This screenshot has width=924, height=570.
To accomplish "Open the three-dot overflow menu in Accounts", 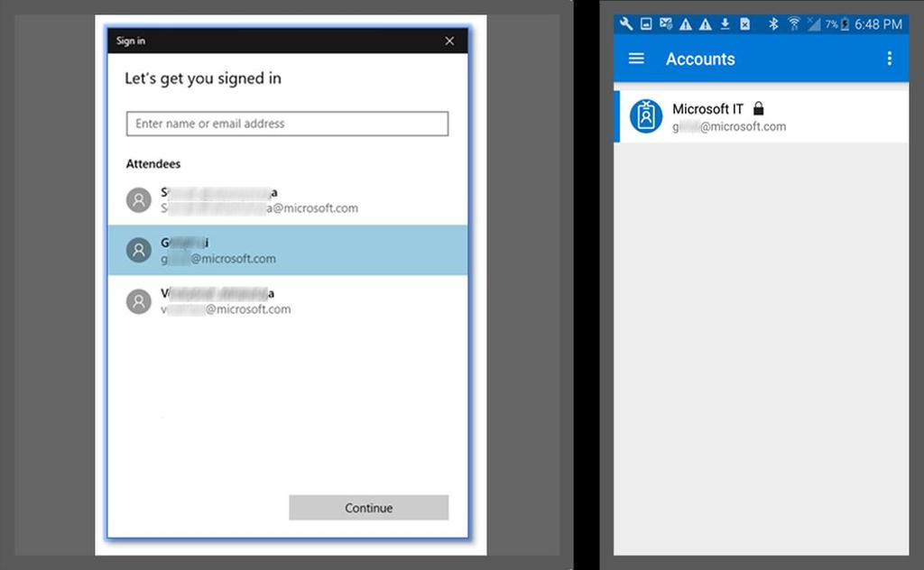I will 889,59.
